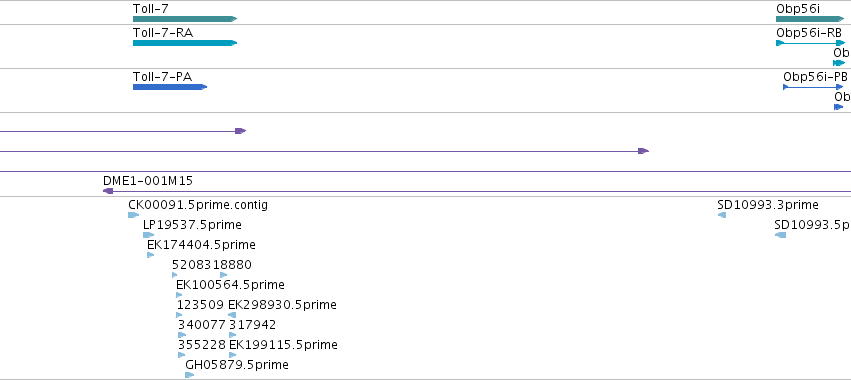Viewport: 851px width, 380px height.
Task: Click the SD10993.5prime EST arrow
Action: 780,235
